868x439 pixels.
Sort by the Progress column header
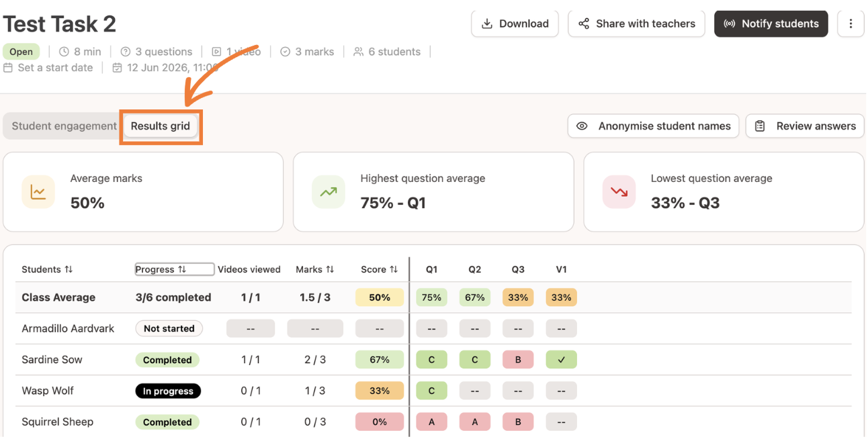[175, 269]
